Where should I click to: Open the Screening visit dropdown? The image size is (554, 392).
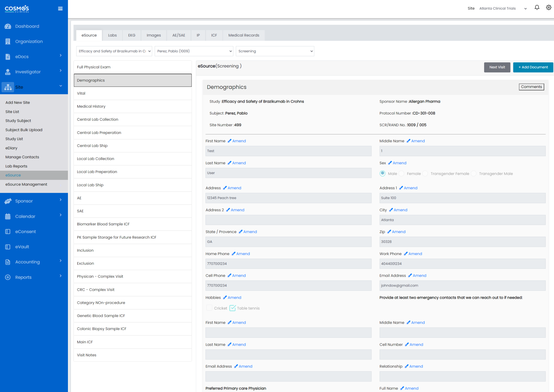pos(275,51)
